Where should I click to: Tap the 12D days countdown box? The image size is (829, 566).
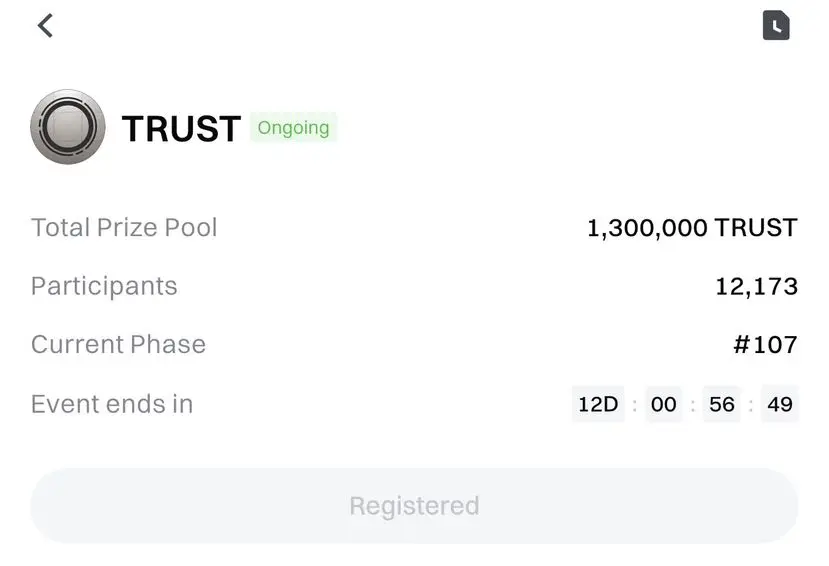(x=598, y=404)
